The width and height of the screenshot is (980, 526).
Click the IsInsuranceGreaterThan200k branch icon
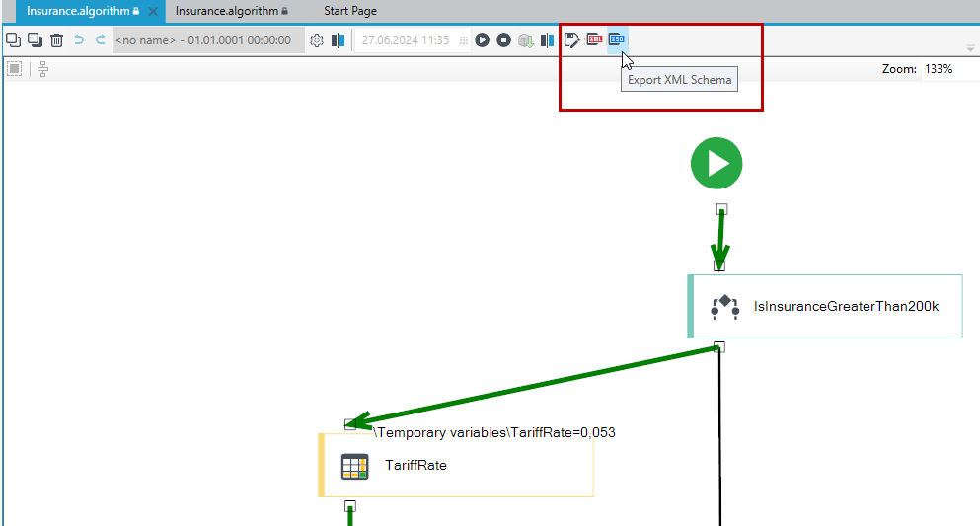725,307
